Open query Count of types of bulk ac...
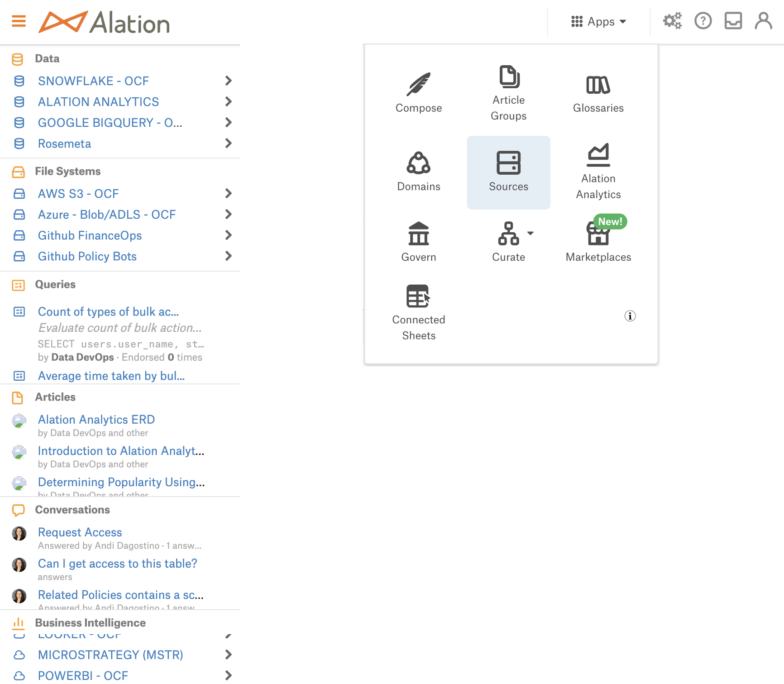This screenshot has height=684, width=784. (x=108, y=312)
